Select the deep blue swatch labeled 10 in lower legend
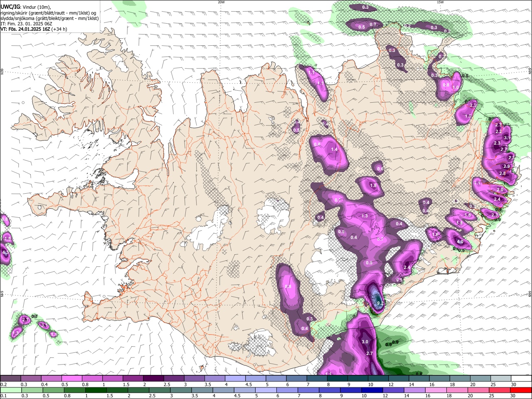The width and height of the screenshot is (532, 399). coord(372,390)
